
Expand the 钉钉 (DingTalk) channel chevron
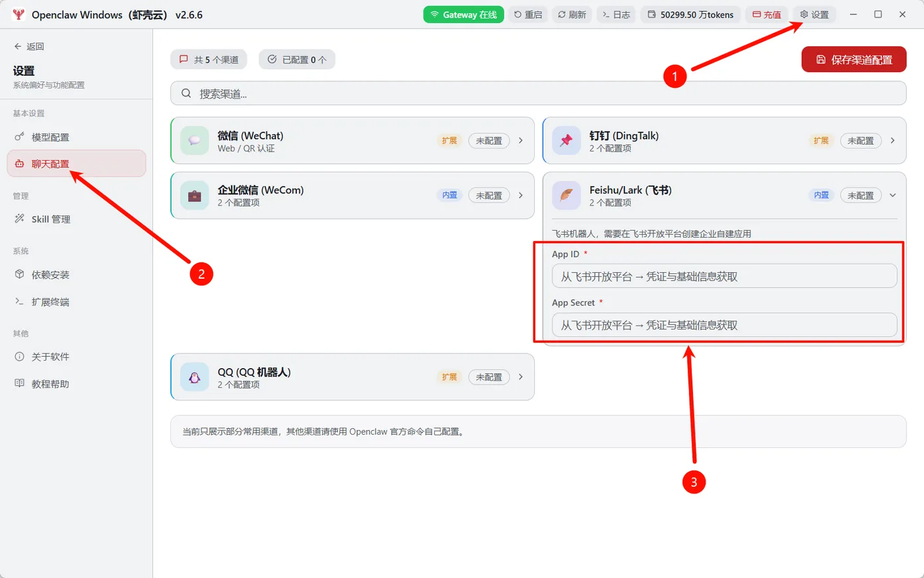[892, 141]
